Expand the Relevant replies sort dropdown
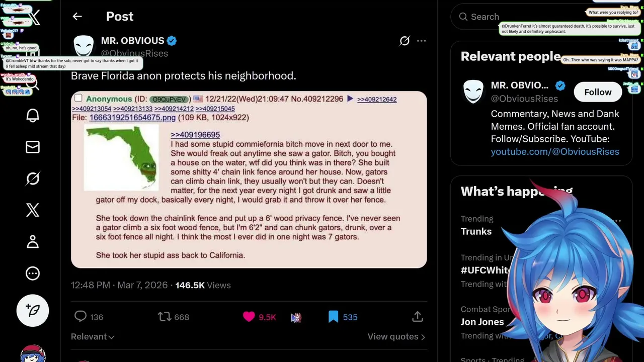This screenshot has height=362, width=644. click(x=93, y=336)
